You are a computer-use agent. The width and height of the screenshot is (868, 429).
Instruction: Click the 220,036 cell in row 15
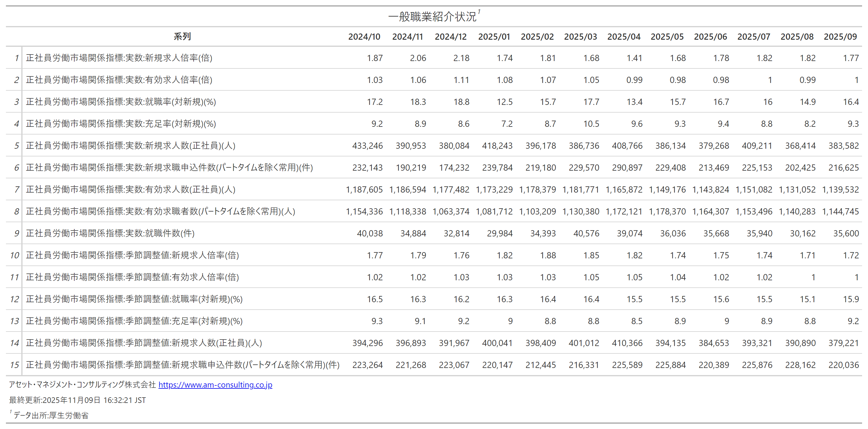pos(843,365)
